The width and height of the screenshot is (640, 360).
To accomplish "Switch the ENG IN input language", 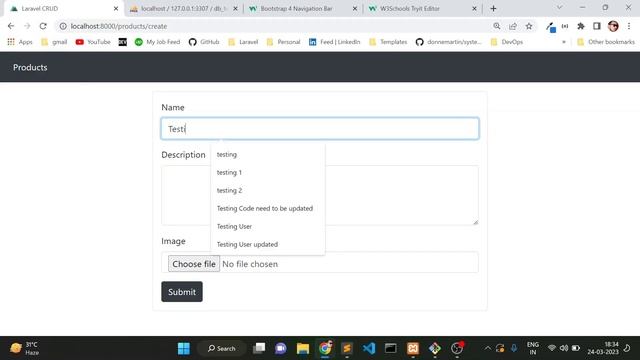I will click(533, 348).
